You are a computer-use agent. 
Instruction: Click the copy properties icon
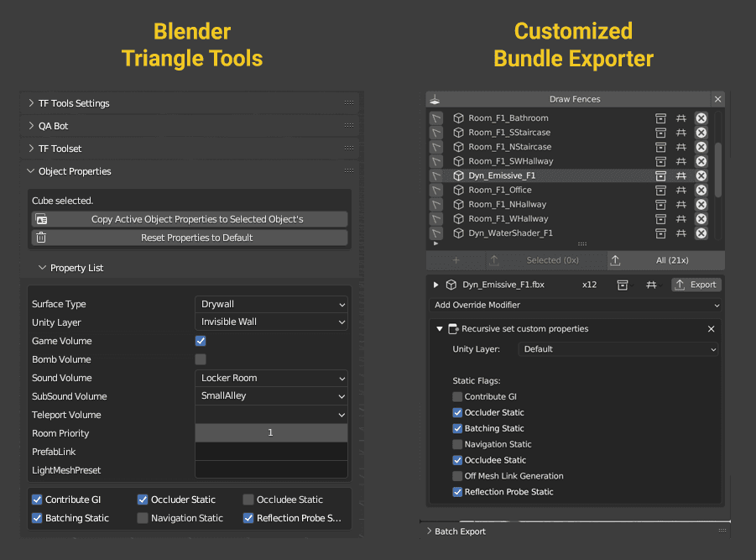click(42, 219)
